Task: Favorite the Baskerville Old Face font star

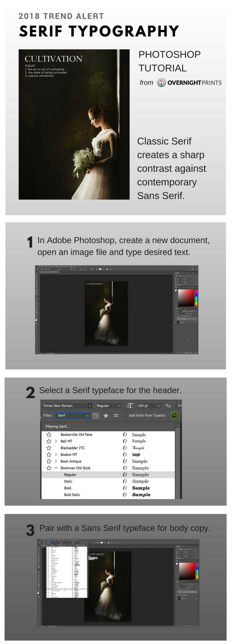Action: click(x=49, y=434)
